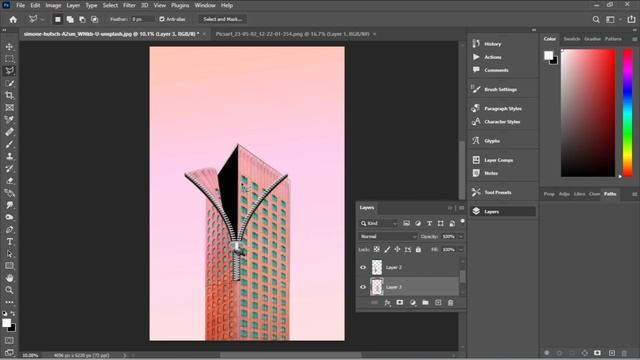This screenshot has height=360, width=640.
Task: Open the Normal blend mode dropdown
Action: click(388, 236)
